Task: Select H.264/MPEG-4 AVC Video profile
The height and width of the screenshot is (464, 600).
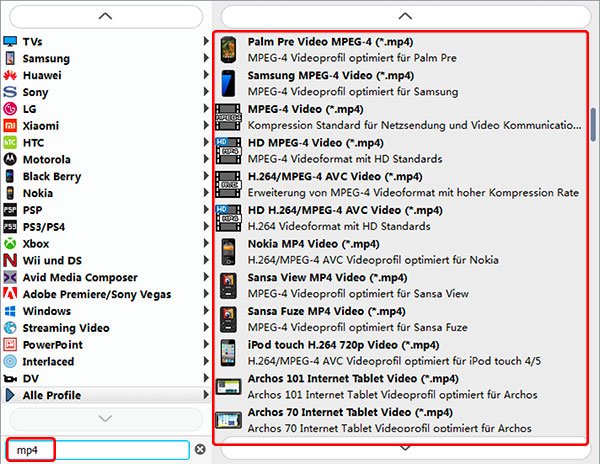Action: (x=400, y=184)
